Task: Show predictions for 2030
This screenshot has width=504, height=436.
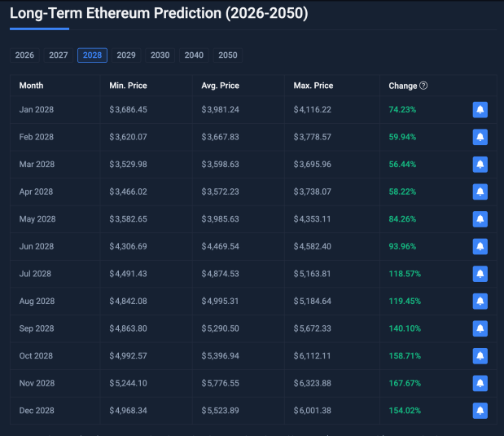Action: 160,55
